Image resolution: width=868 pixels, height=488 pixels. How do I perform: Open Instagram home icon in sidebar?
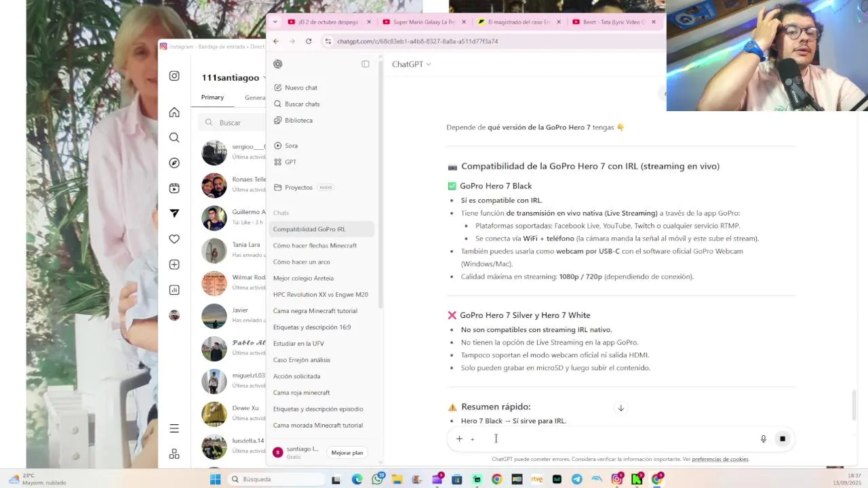pos(174,113)
